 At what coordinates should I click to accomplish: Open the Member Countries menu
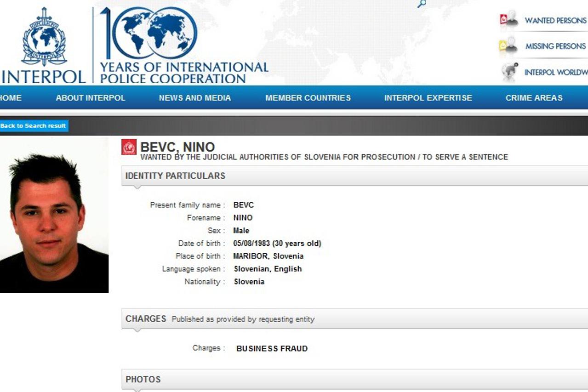pyautogui.click(x=308, y=98)
